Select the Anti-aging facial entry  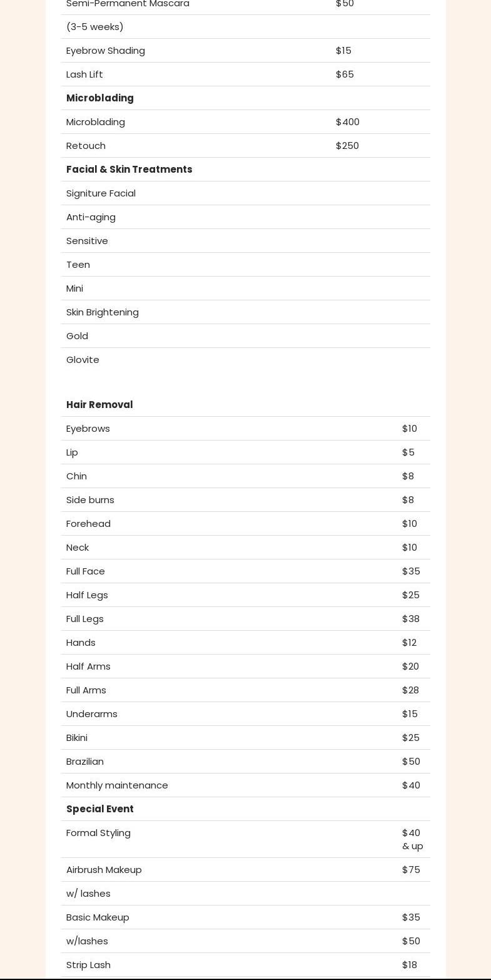point(91,217)
